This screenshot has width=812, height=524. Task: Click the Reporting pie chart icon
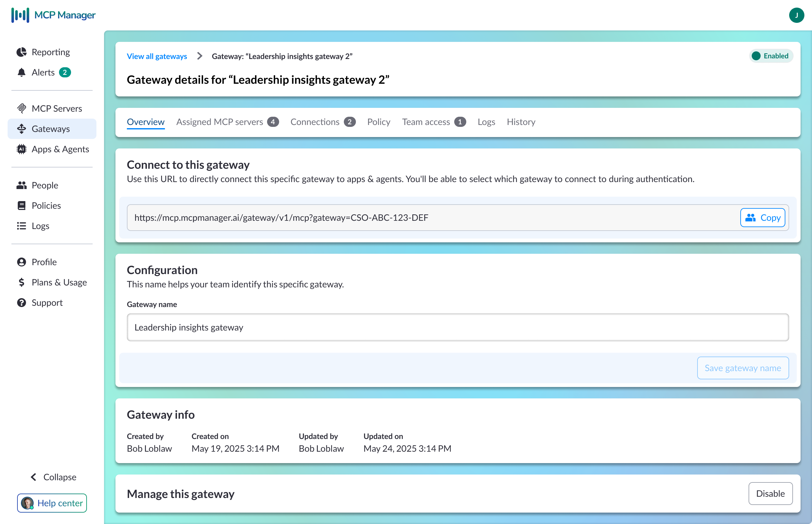click(22, 52)
